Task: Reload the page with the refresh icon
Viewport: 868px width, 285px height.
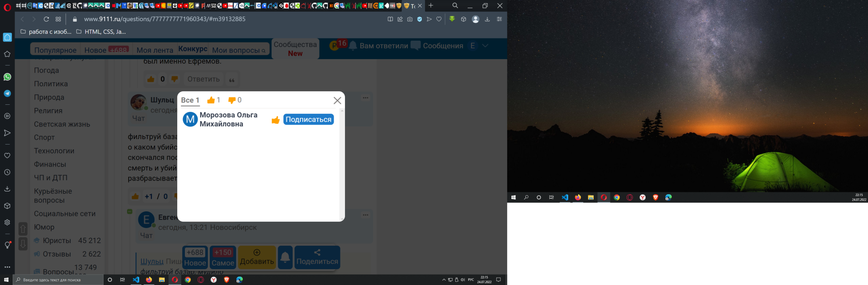Action: coord(46,19)
